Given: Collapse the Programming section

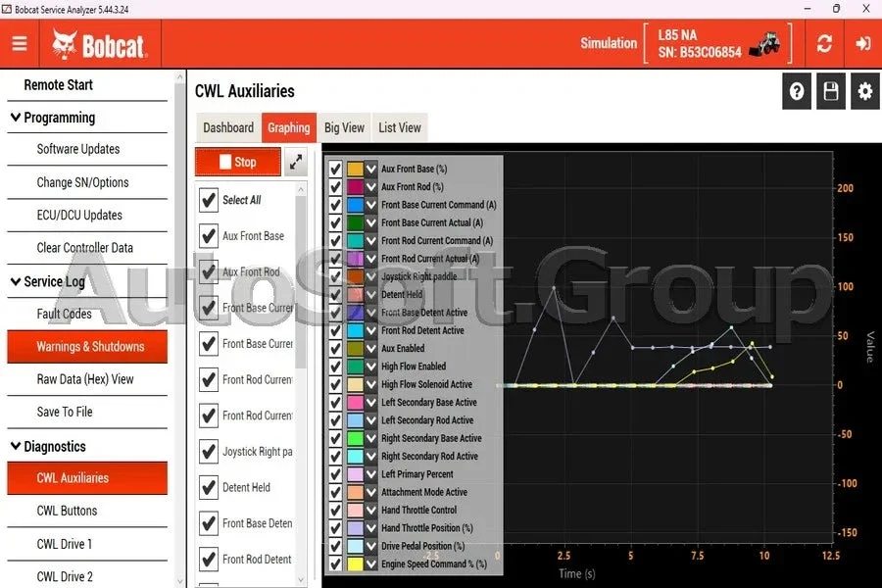Looking at the screenshot, I should click(16, 118).
